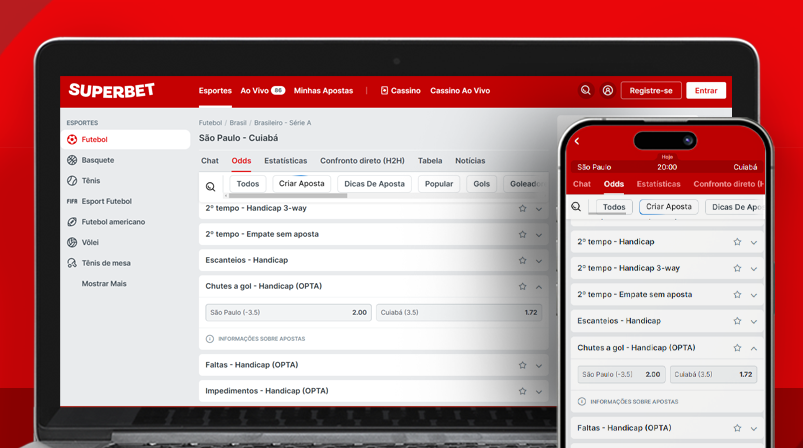This screenshot has height=448, width=803.
Task: Collapse Chutes a gol - Handicap (OPTA) on laptop
Action: [x=539, y=287]
